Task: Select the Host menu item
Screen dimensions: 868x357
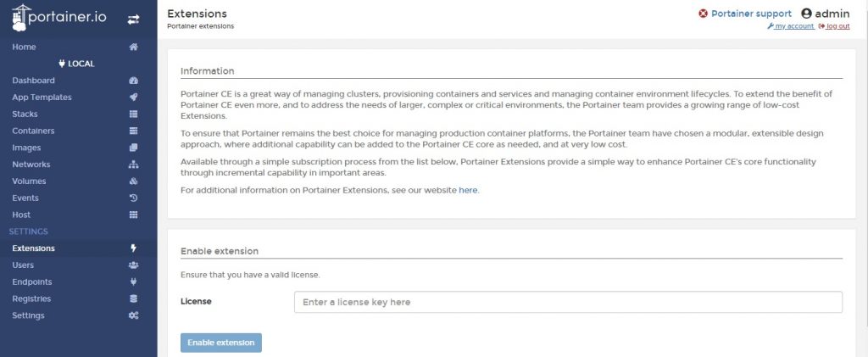Action: click(x=21, y=215)
